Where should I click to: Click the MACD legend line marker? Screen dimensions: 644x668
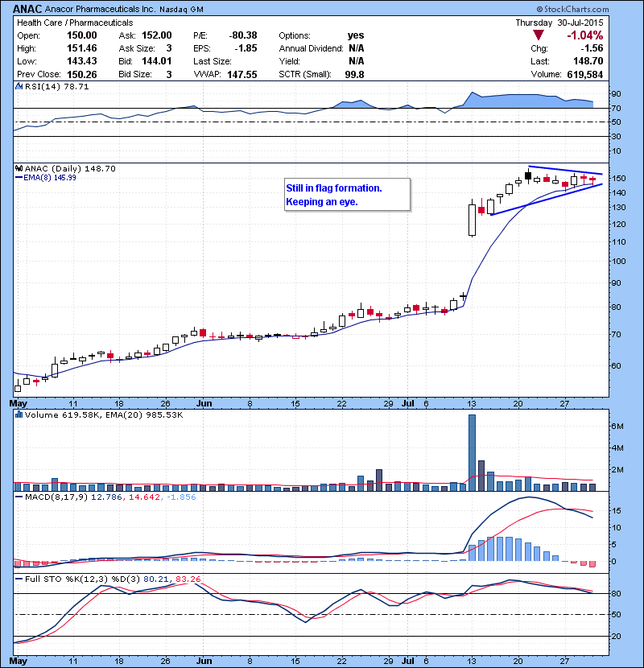tap(19, 497)
